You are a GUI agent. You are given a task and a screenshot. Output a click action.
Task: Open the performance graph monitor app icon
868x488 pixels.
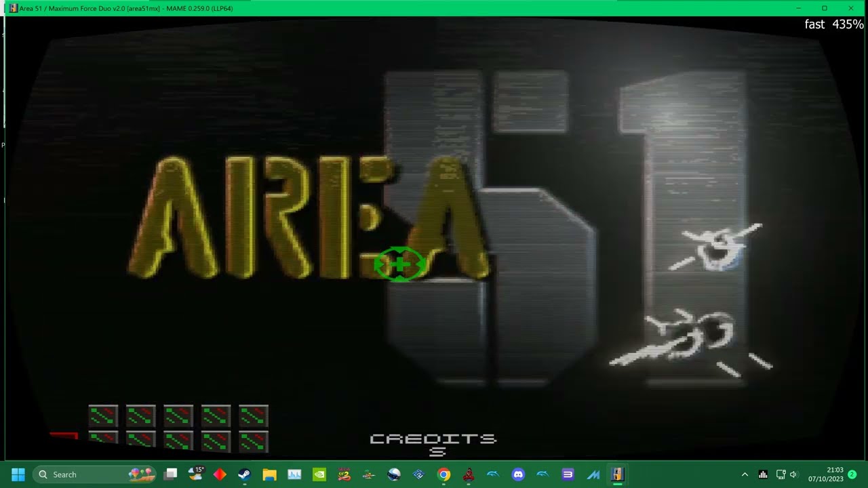[294, 474]
